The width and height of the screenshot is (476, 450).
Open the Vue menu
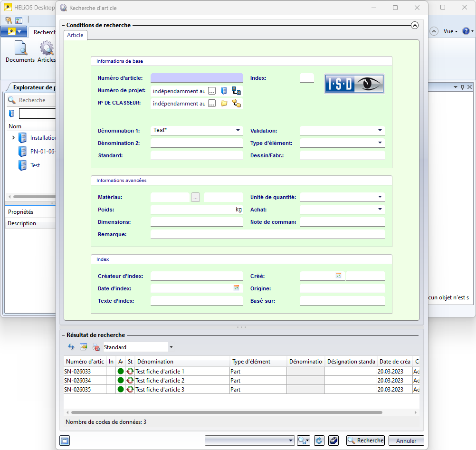(450, 31)
